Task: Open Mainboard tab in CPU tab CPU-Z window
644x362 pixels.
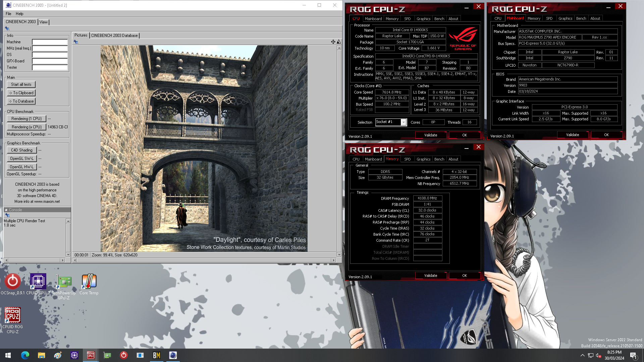Action: click(373, 19)
